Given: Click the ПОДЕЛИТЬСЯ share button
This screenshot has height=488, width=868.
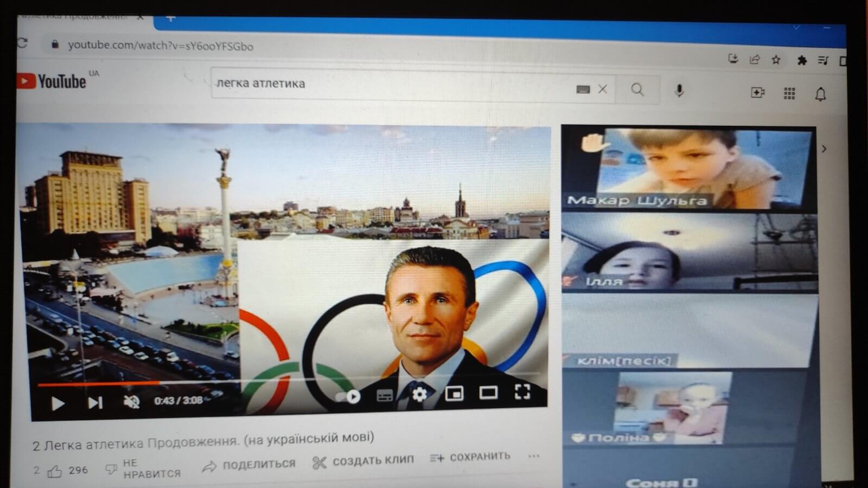Looking at the screenshot, I should click(x=250, y=465).
